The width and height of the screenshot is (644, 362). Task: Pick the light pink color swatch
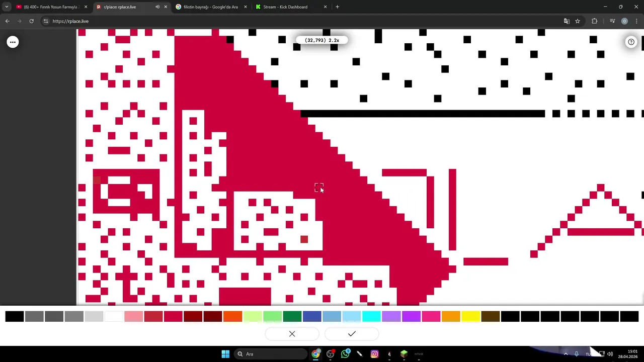click(134, 317)
